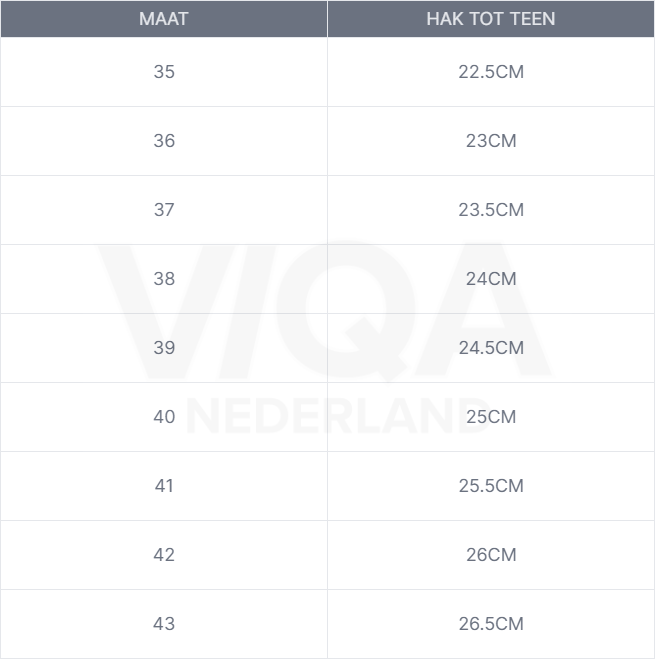Select size 37 cell
The width and height of the screenshot is (655, 659).
tap(164, 210)
